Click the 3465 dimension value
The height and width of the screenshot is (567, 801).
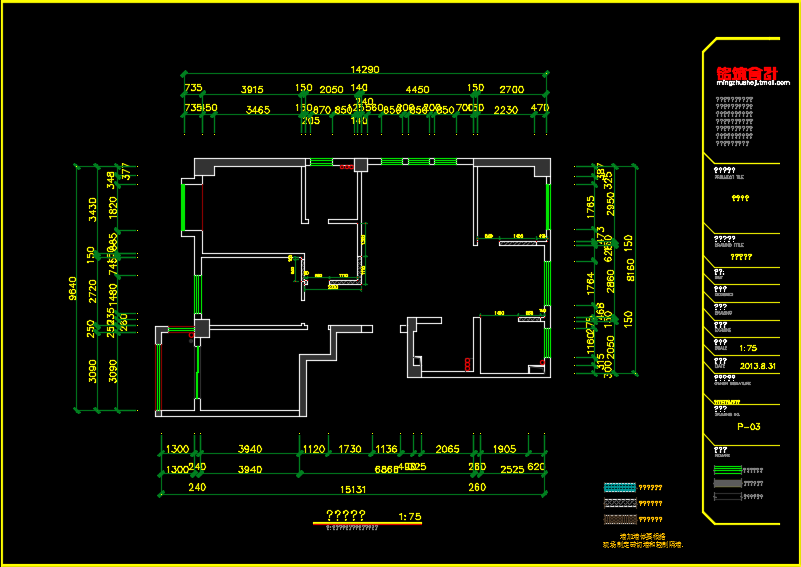click(258, 110)
